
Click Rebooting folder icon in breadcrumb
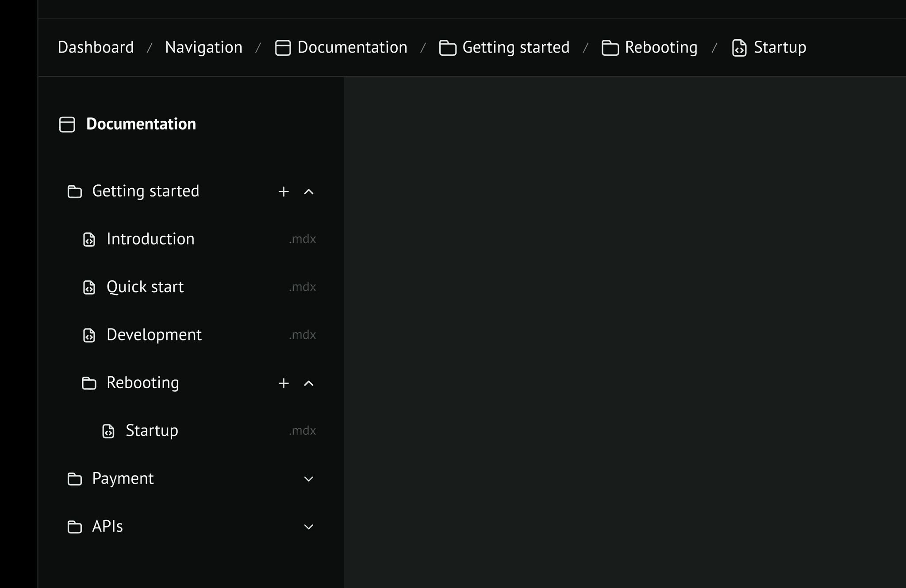(x=610, y=48)
